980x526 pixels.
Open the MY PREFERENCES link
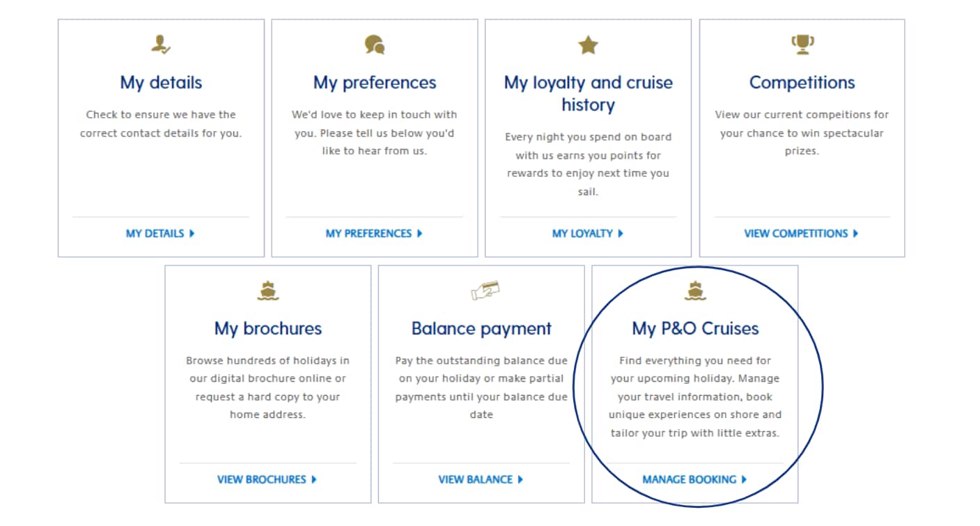(374, 233)
